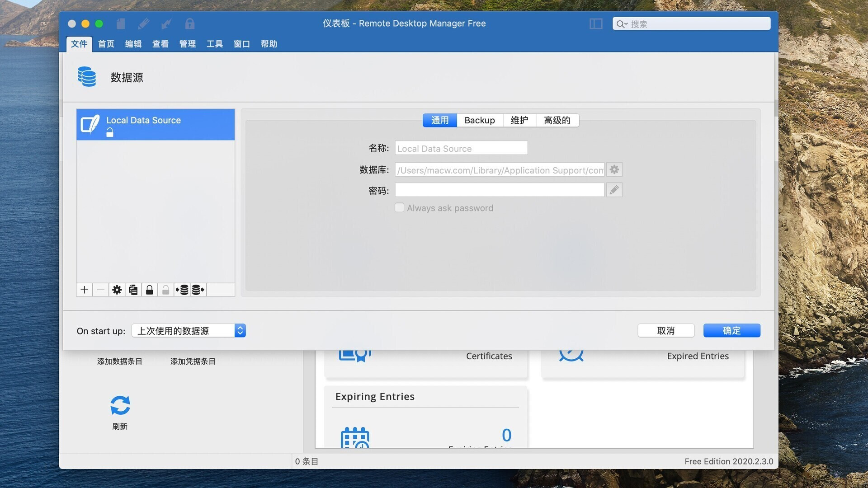Toggle the Always ask password checkbox
Viewport: 868px width, 488px height.
(399, 207)
